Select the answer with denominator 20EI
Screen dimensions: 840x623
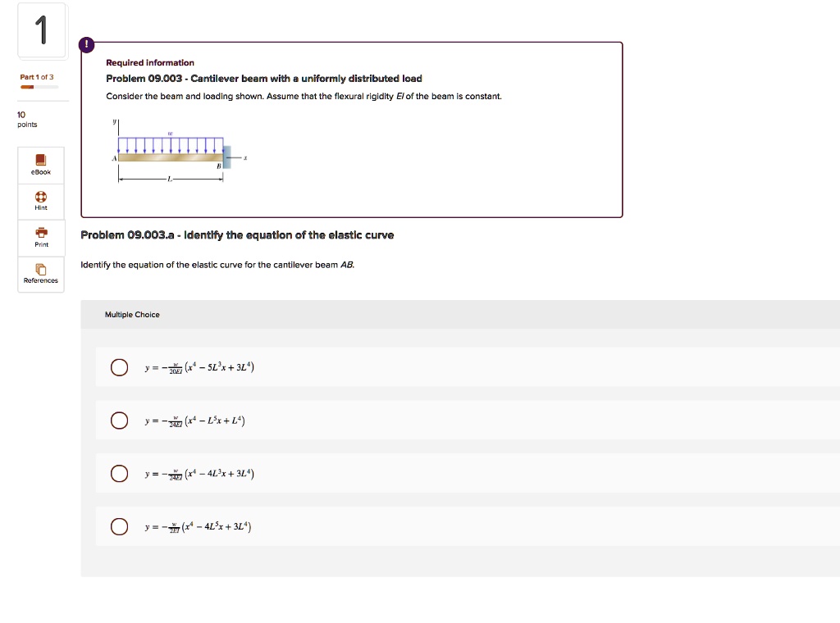click(119, 367)
